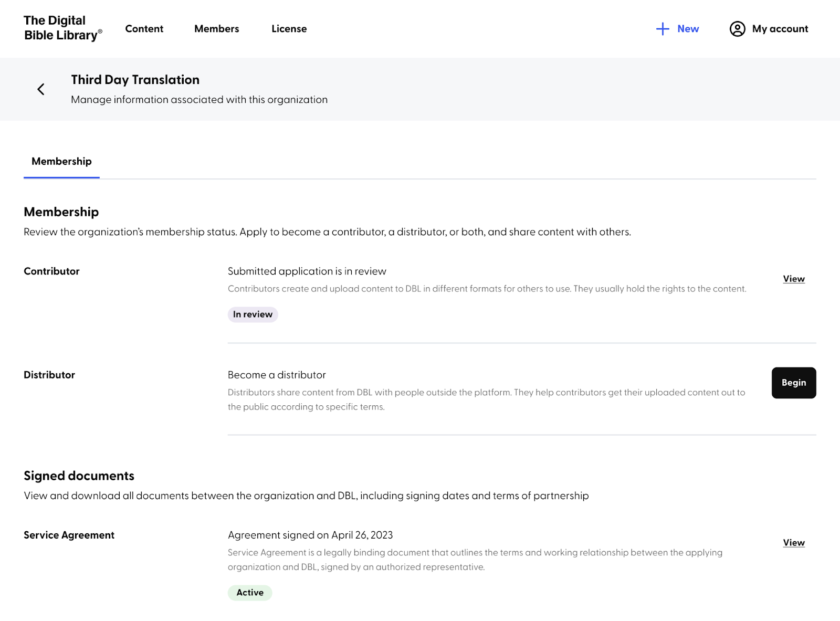Click the Active status badge

coord(250,593)
